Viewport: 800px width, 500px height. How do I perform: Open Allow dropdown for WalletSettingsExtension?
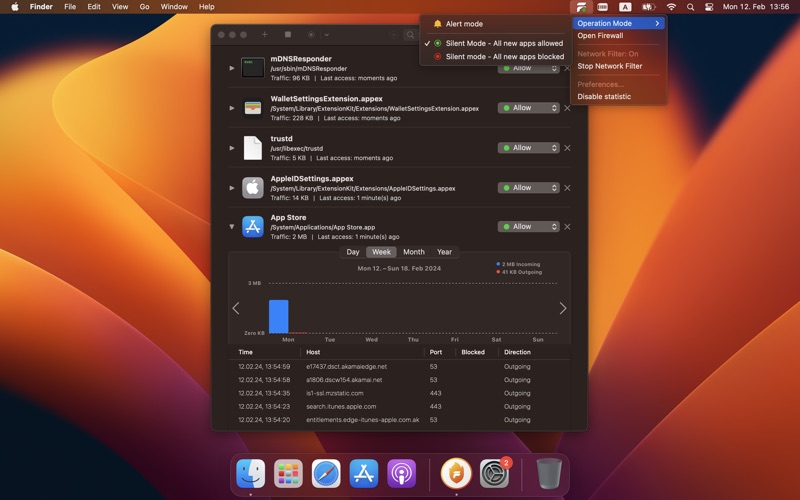coord(529,108)
